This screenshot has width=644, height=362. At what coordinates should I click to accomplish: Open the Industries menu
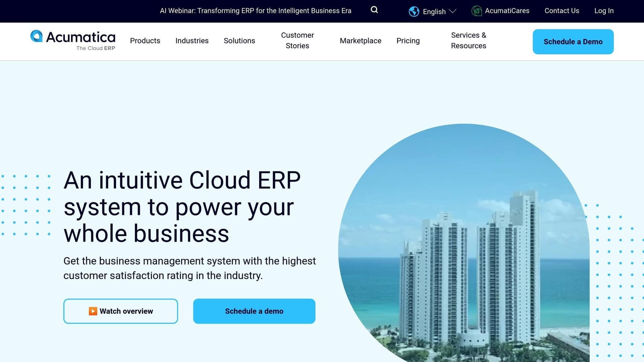(x=192, y=41)
